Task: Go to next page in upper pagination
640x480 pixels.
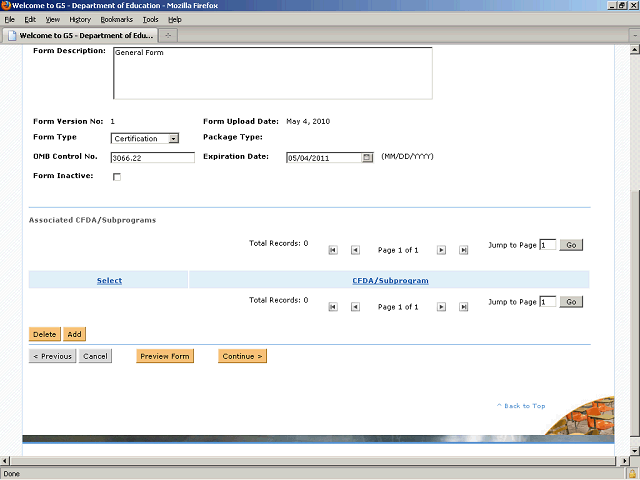Action: (441, 250)
